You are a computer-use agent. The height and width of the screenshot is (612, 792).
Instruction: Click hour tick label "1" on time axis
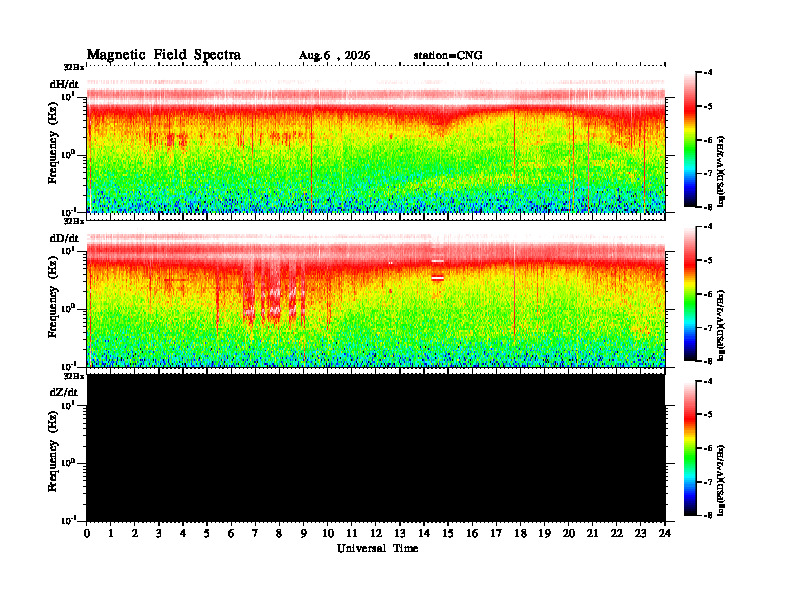click(111, 533)
